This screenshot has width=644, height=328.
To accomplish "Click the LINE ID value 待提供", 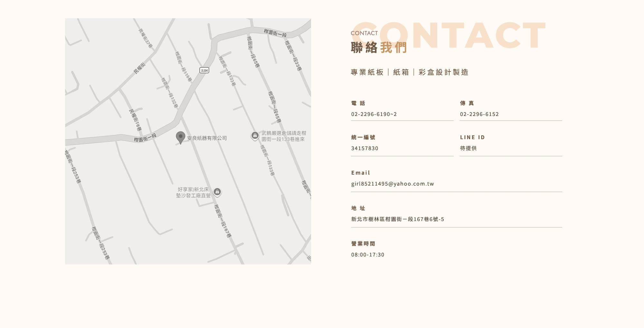I will tap(468, 149).
